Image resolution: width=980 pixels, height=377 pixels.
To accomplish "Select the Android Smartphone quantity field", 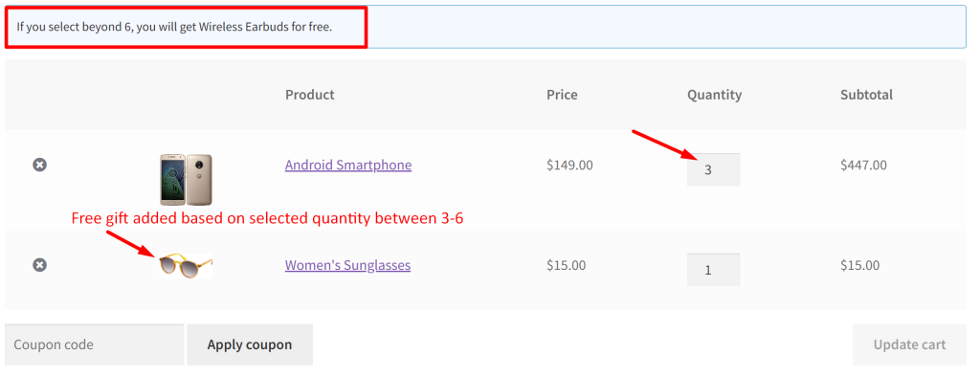I will pos(713,169).
